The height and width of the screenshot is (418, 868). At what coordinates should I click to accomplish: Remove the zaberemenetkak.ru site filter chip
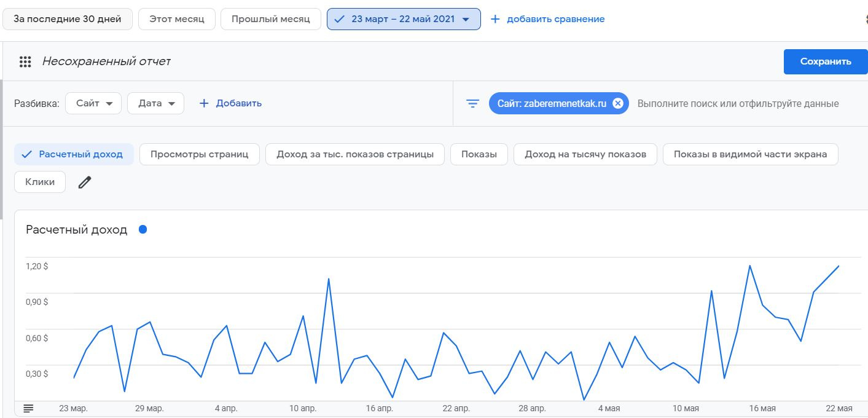tap(618, 103)
